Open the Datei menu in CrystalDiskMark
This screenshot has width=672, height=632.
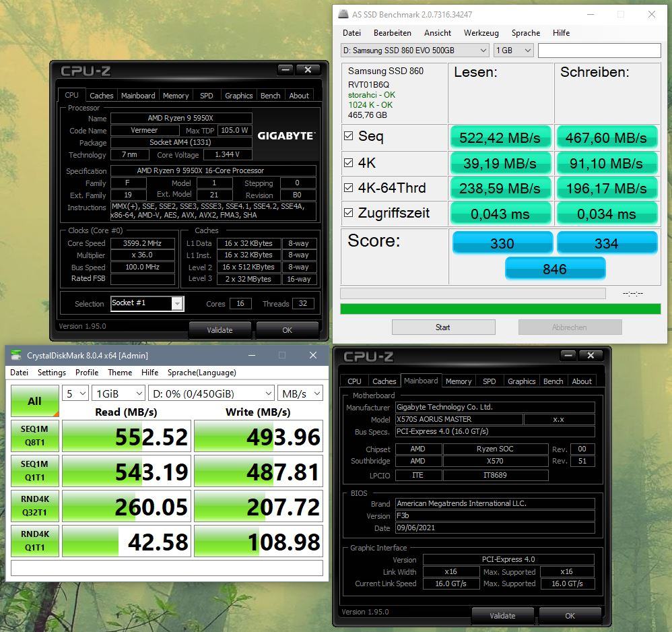pos(20,373)
